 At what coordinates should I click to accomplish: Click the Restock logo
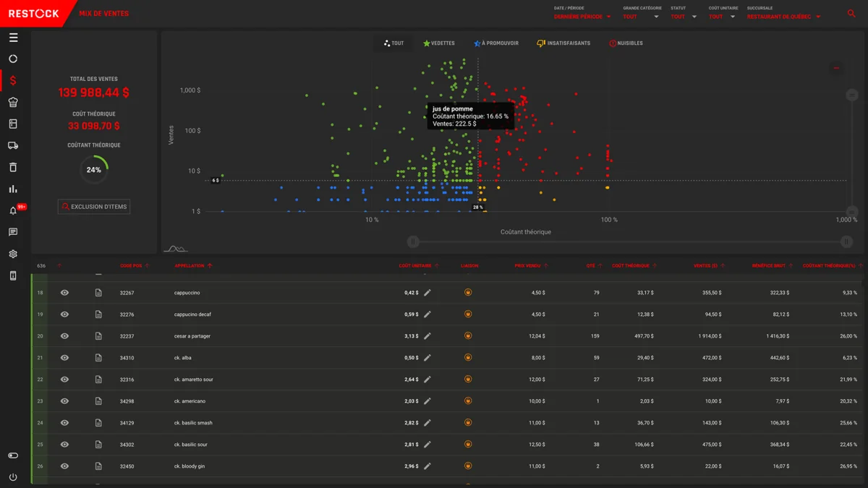point(33,14)
